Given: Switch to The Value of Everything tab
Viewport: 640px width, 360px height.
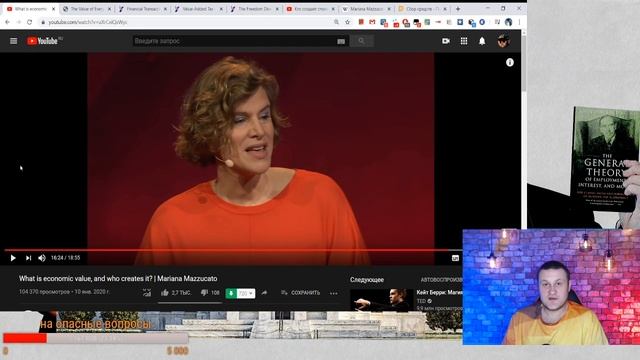Looking at the screenshot, I should pos(87,9).
